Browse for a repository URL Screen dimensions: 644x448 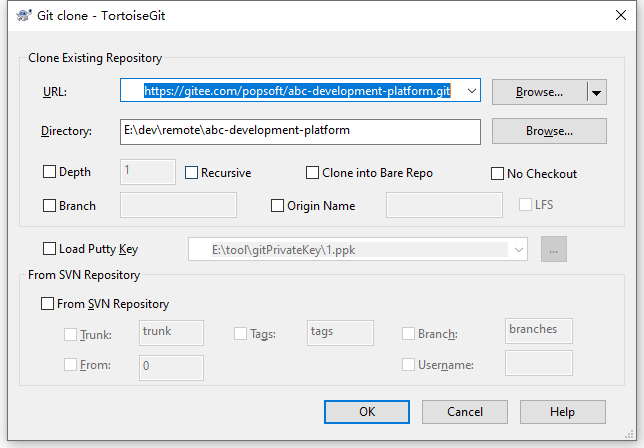(539, 92)
